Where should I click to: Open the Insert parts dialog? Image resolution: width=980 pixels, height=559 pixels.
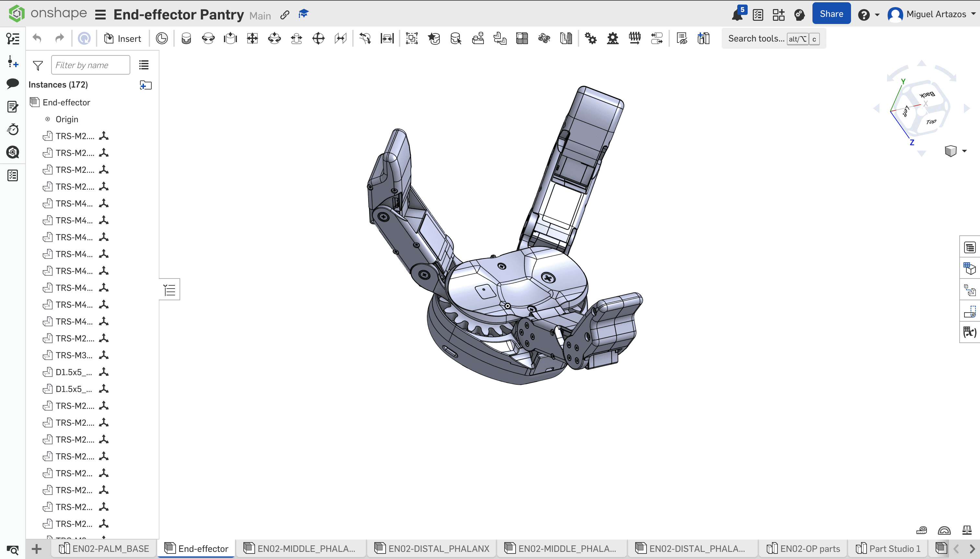point(123,38)
